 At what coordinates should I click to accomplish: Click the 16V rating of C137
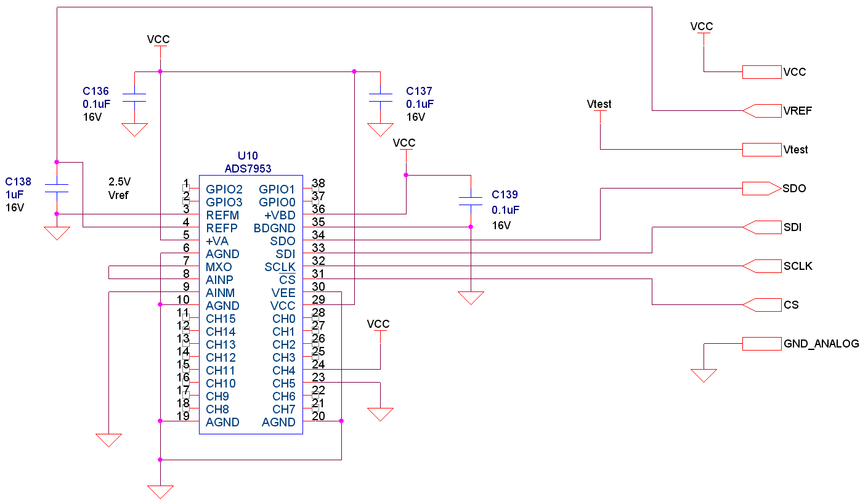415,117
